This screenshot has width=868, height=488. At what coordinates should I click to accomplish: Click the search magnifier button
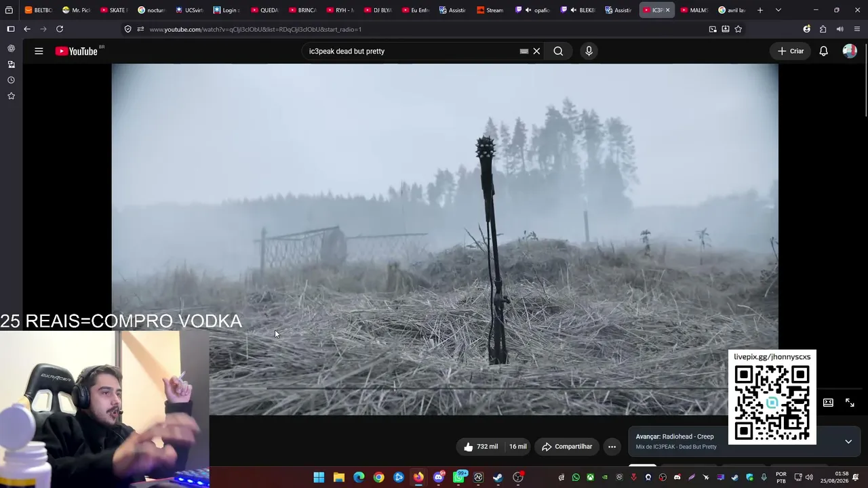[x=558, y=51]
